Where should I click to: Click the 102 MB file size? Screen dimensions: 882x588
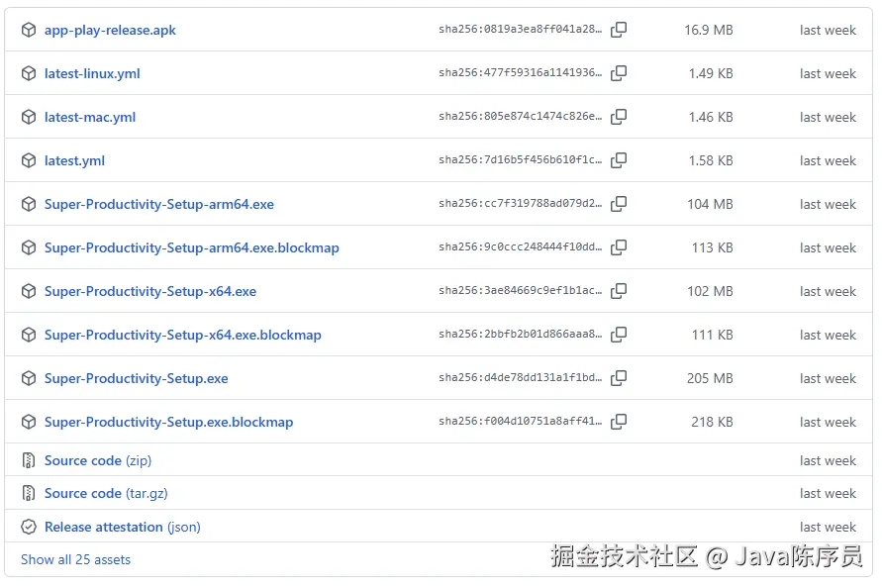pyautogui.click(x=710, y=291)
